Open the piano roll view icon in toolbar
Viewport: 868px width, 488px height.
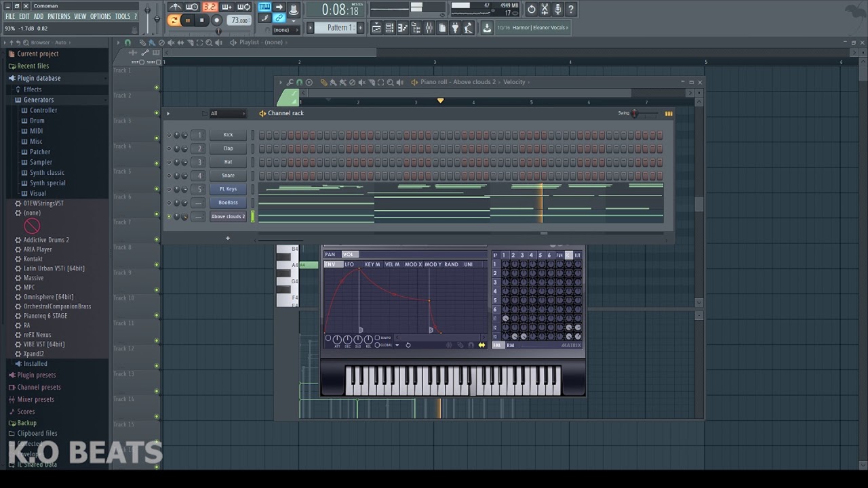[403, 28]
